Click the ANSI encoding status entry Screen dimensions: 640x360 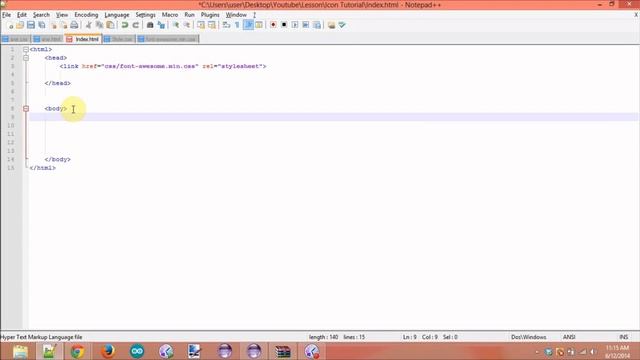click(569, 337)
